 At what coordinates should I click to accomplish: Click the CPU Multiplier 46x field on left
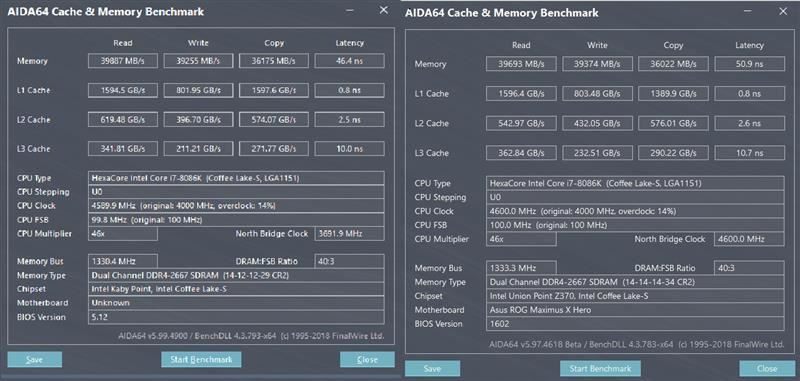pyautogui.click(x=123, y=234)
